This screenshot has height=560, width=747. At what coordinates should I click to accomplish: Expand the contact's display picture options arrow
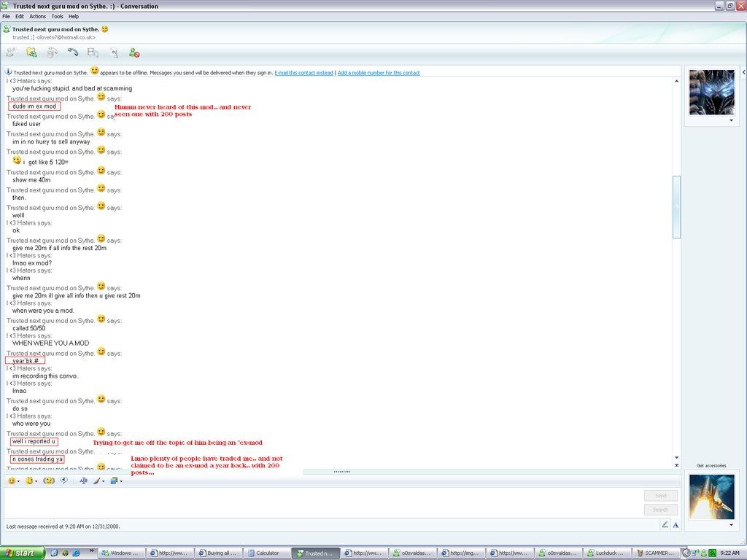pyautogui.click(x=731, y=120)
